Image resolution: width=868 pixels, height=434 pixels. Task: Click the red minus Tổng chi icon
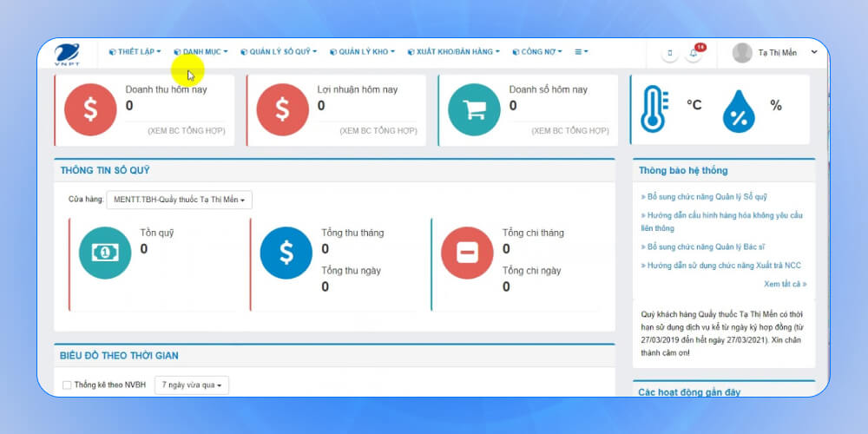click(x=467, y=253)
